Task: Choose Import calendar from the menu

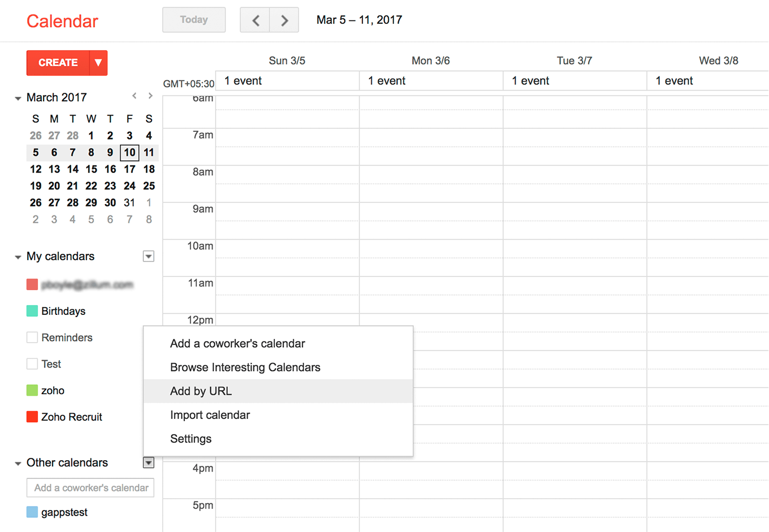Action: (210, 415)
